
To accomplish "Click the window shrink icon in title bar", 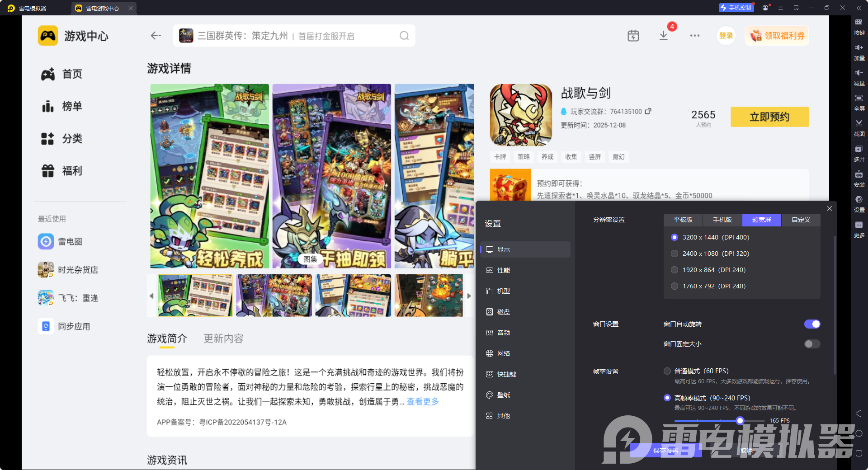I will [796, 8].
